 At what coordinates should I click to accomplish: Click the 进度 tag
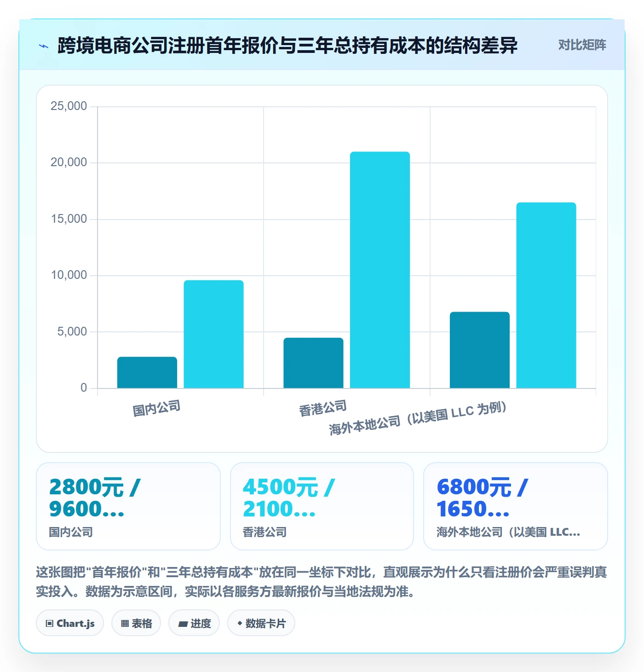(x=194, y=623)
